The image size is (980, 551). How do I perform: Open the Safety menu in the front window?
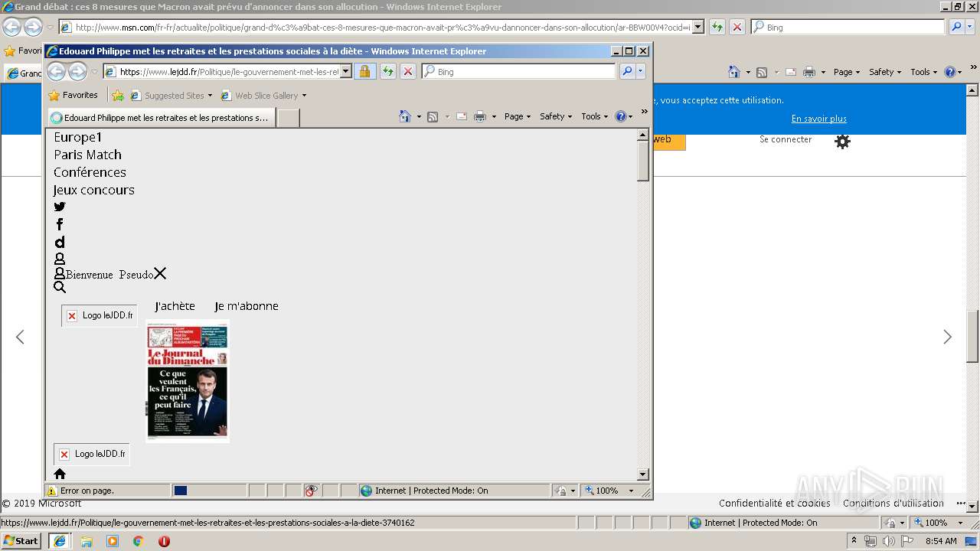556,116
